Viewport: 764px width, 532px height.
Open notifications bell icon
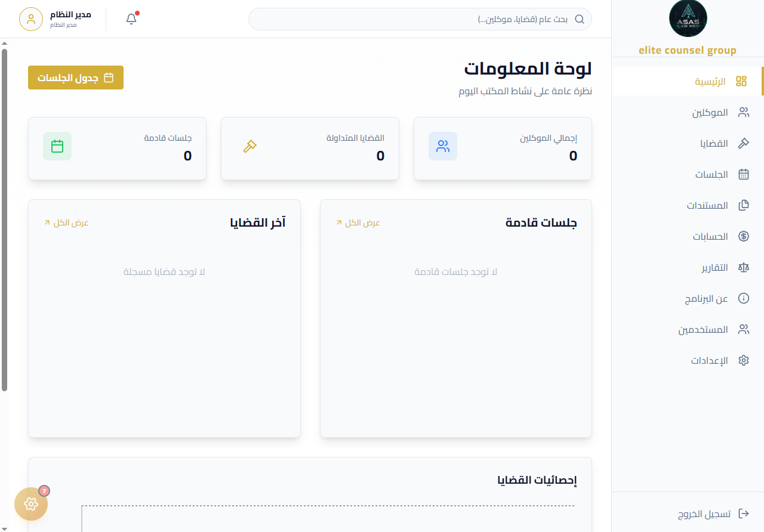[131, 19]
